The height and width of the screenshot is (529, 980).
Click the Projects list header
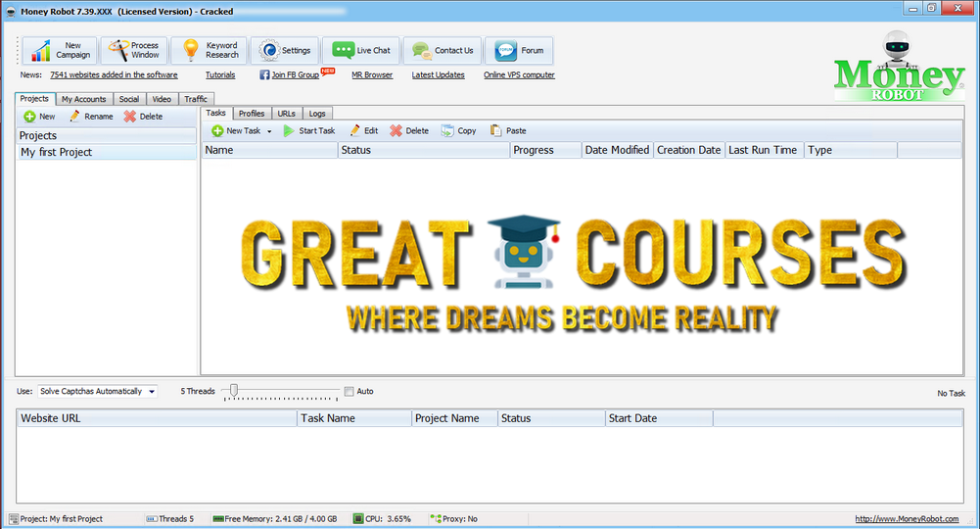pyautogui.click(x=107, y=136)
